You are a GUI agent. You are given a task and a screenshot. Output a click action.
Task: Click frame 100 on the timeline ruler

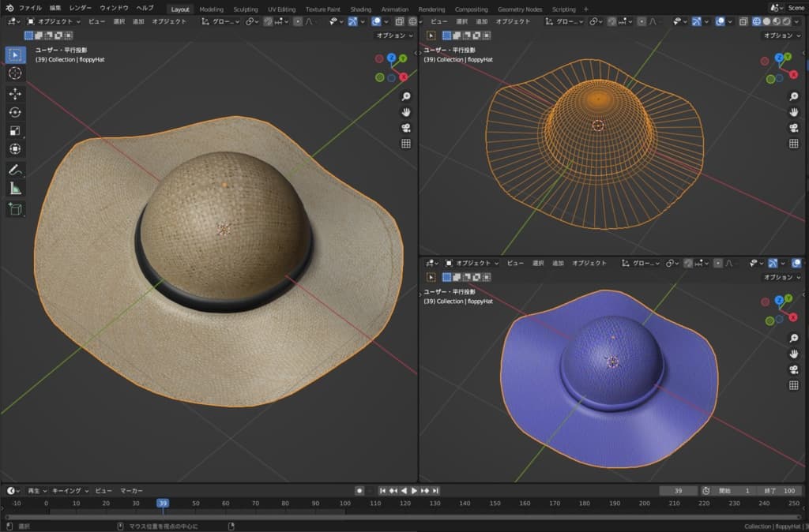tap(345, 504)
